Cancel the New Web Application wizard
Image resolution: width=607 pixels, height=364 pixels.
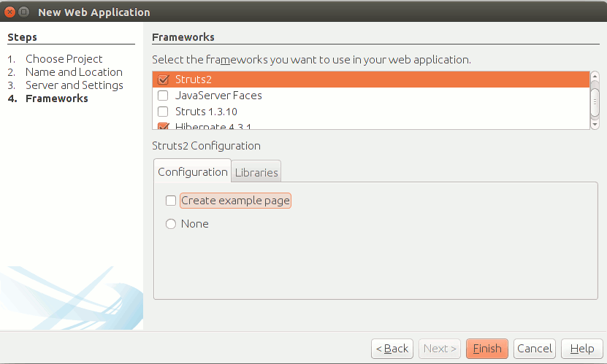tap(535, 349)
